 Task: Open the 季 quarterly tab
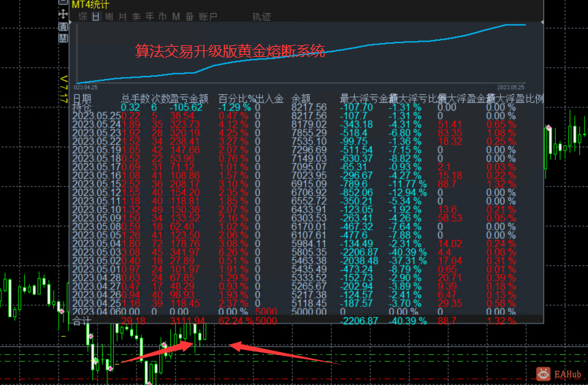[136, 17]
